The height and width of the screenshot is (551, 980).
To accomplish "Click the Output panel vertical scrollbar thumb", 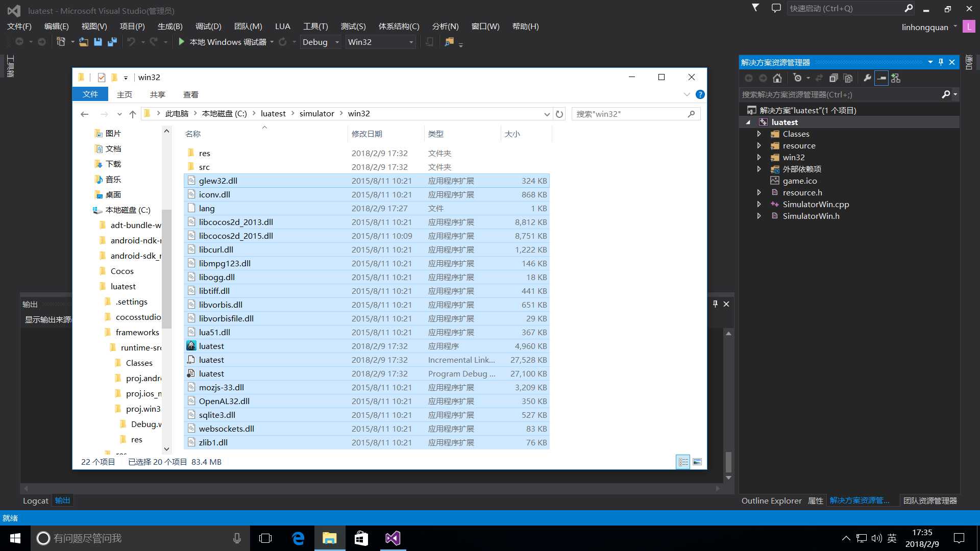I will pos(728,462).
